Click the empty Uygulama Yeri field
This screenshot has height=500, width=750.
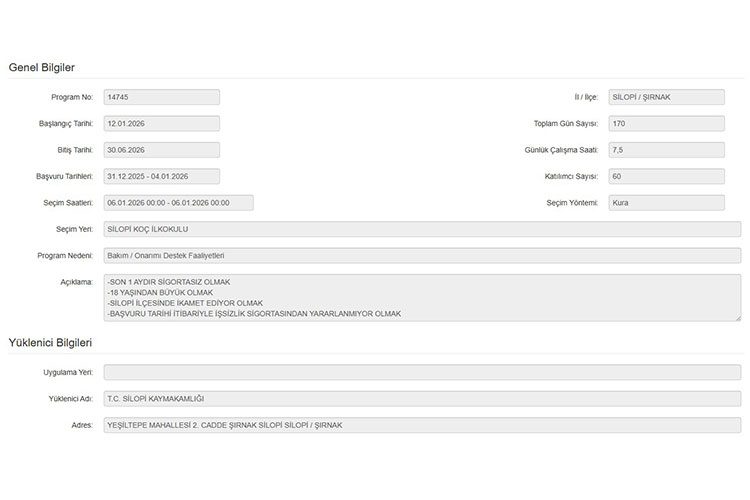[x=421, y=372]
